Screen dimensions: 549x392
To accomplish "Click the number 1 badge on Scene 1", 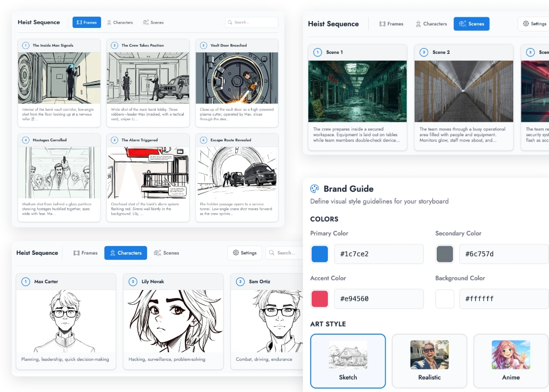I will tap(318, 52).
